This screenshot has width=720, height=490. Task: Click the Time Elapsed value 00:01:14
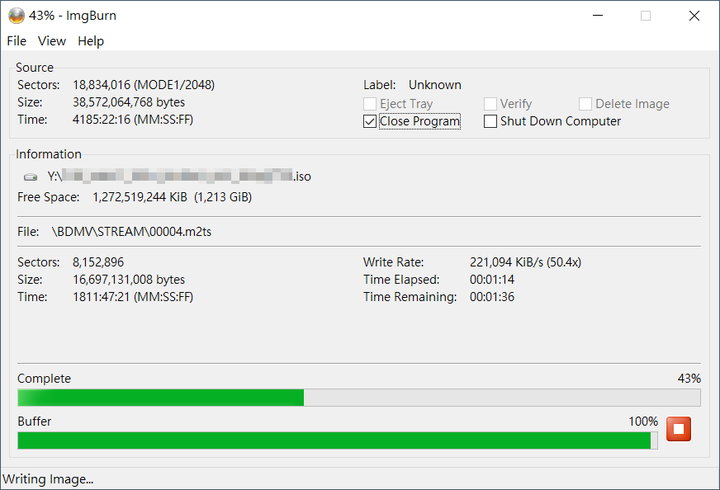tap(492, 280)
